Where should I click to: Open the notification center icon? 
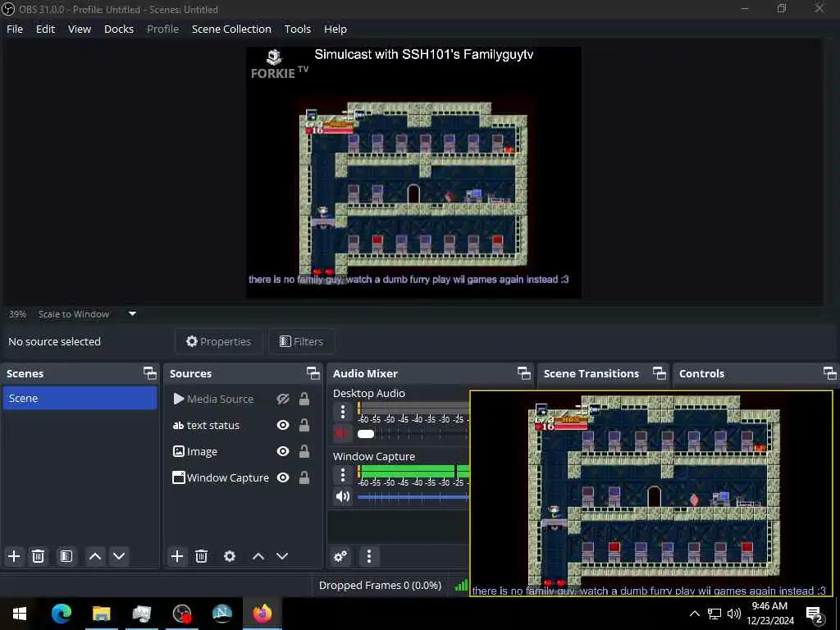coord(815,614)
